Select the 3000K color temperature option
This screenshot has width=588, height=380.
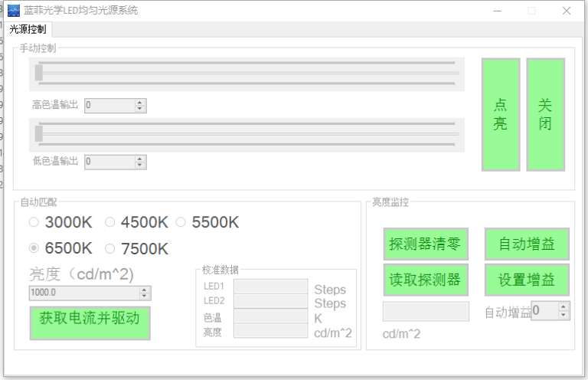(34, 222)
